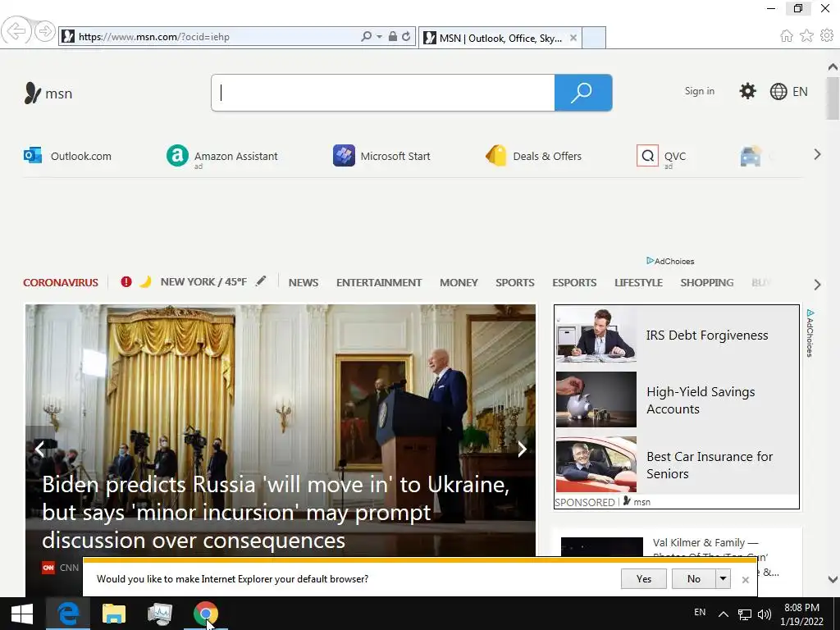Open the SHOPPING category
The height and width of the screenshot is (630, 840).
point(706,282)
